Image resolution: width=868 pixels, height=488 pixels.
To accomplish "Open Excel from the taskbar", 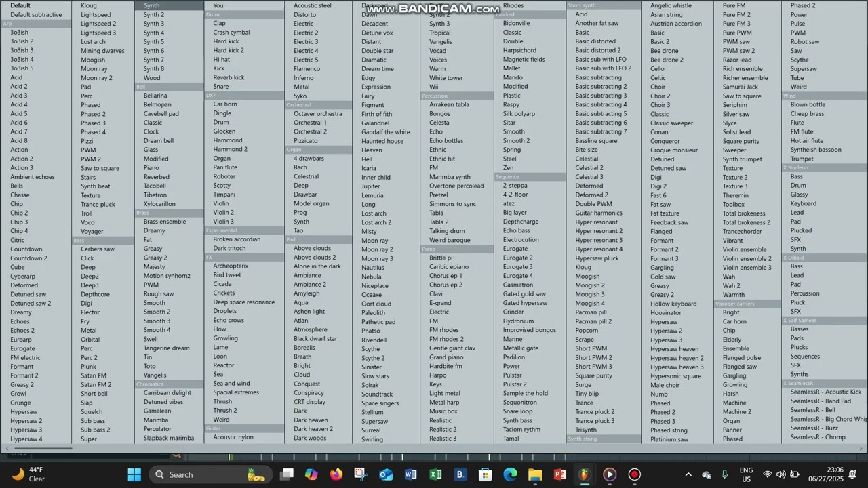I will tap(435, 474).
